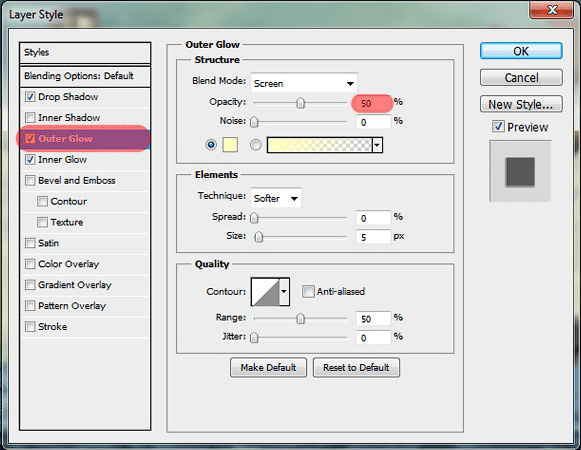Click the Size slider handle
This screenshot has width=581, height=450.
click(x=259, y=236)
